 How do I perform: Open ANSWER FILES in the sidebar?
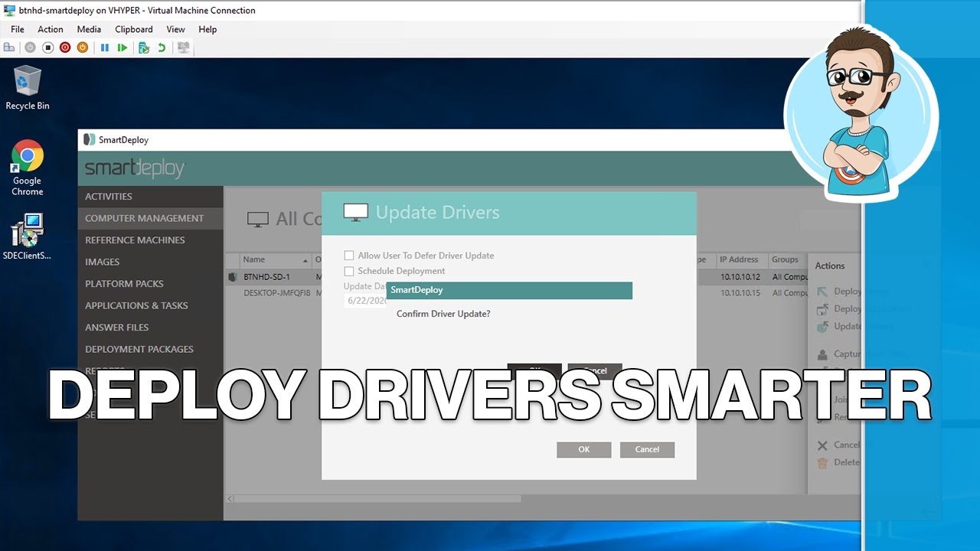pyautogui.click(x=150, y=328)
